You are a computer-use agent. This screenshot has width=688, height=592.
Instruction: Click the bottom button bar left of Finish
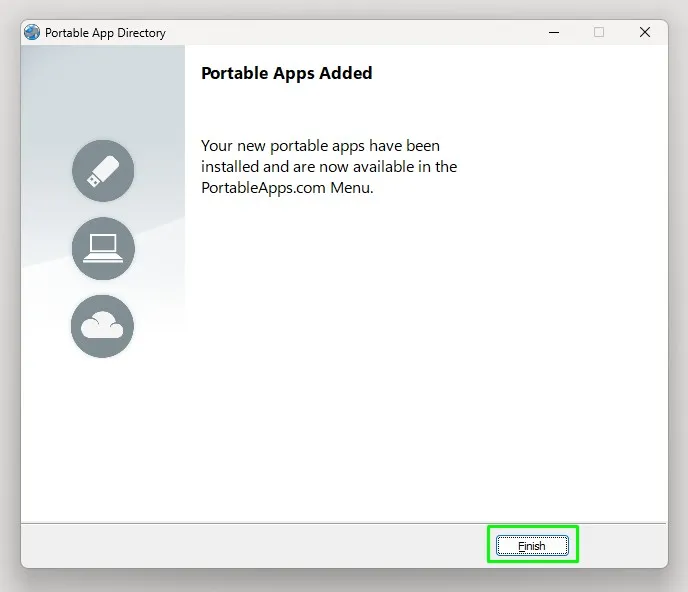[254, 545]
